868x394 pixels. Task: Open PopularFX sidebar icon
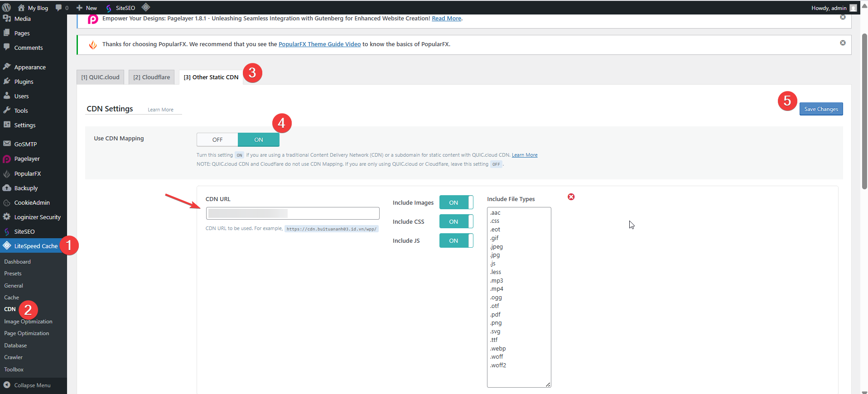7,174
